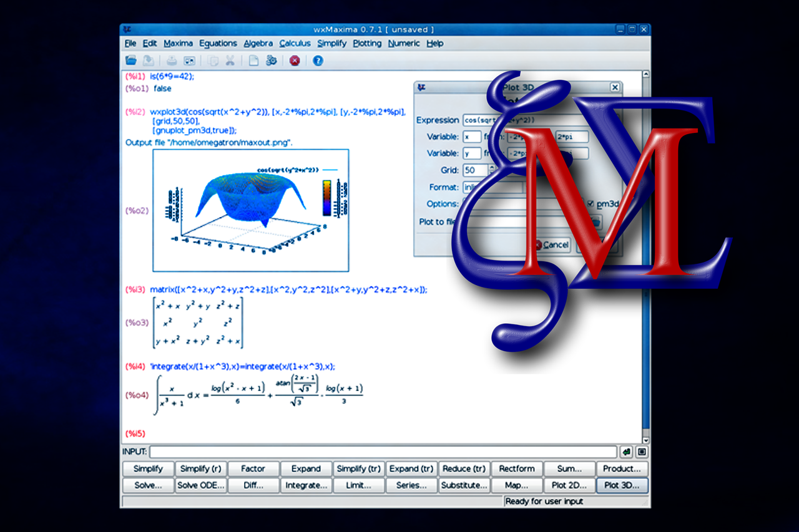Click the gears toolbar icon

point(271,60)
